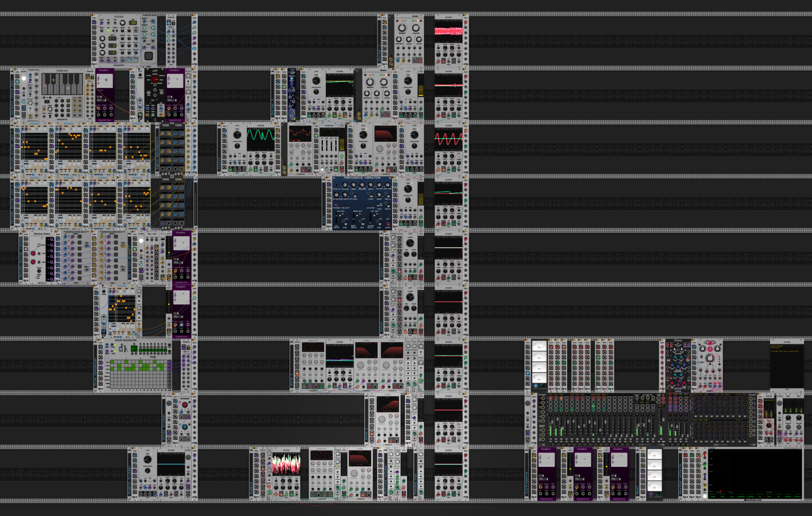The image size is (812, 516).
Task: Adjust the red mode knob on ARP module
Action: click(x=155, y=79)
